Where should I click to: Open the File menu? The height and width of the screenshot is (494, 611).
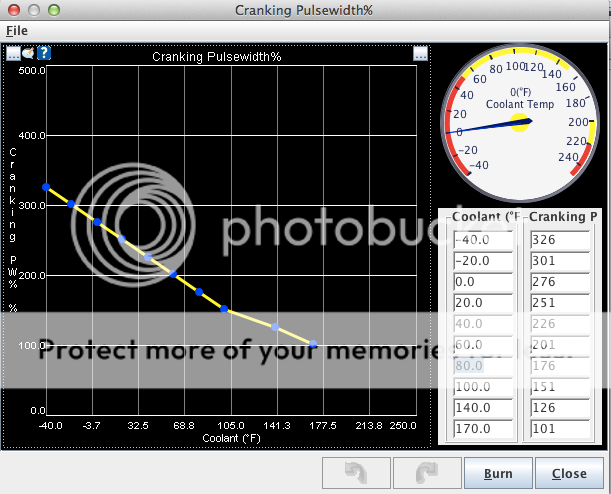point(17,30)
